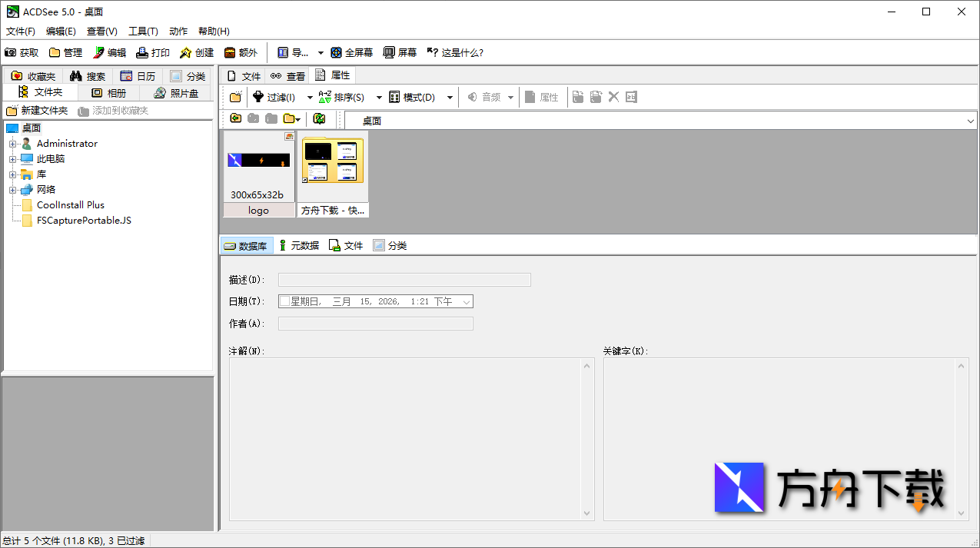980x548 pixels.
Task: Click the back navigation arrow icon
Action: point(235,118)
